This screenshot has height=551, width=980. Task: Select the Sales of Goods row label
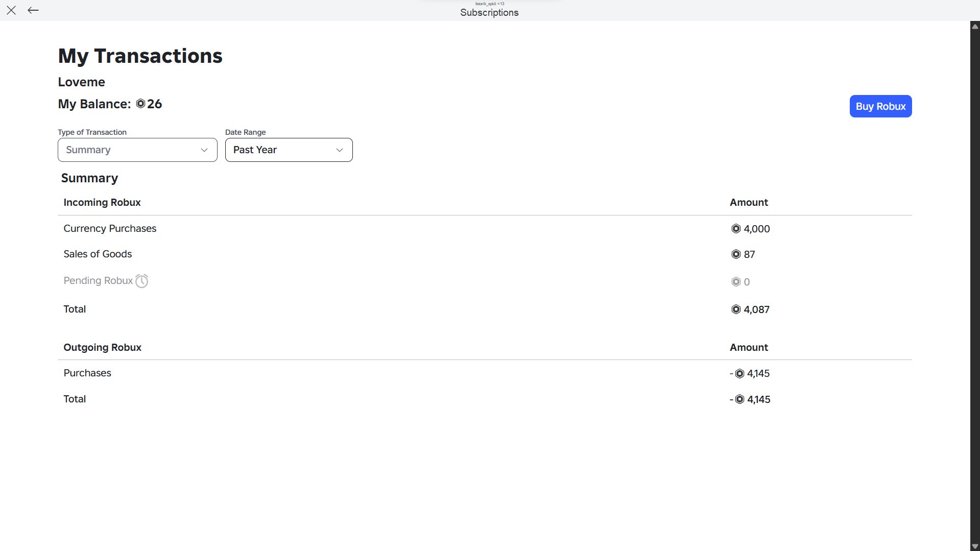[x=98, y=254]
